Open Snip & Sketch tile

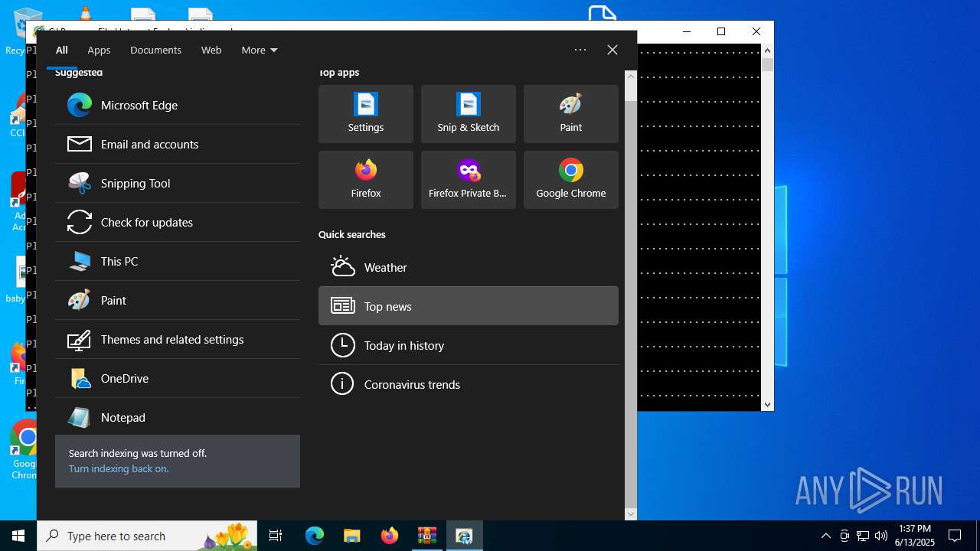(469, 114)
